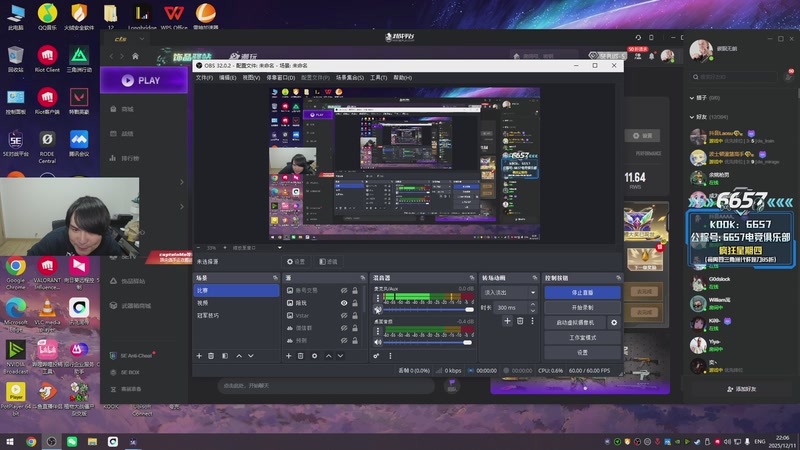The image size is (800, 450).
Task: Click 开始录制 start recording button
Action: (582, 308)
